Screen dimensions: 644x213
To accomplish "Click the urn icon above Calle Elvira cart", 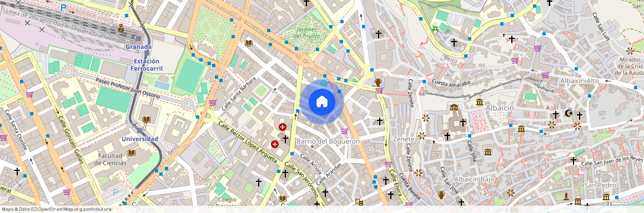I will click(378, 83).
